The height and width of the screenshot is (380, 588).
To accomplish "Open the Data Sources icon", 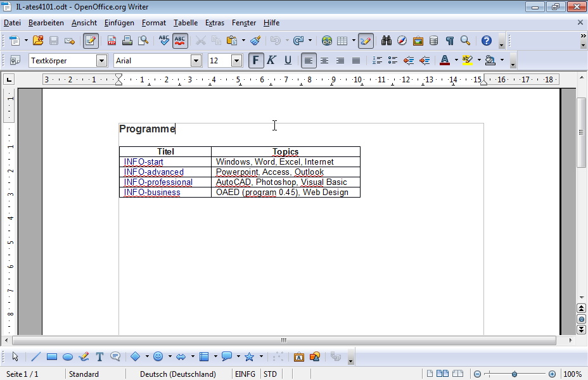I will pyautogui.click(x=433, y=41).
